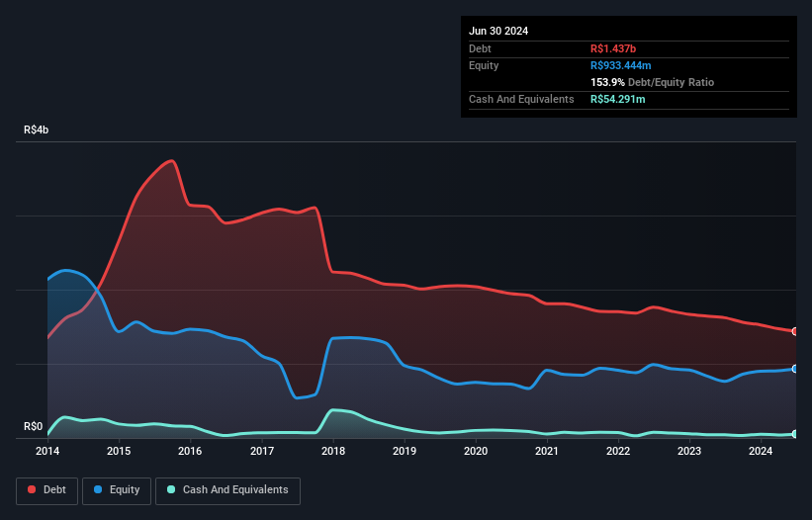
Task: Click the teal Cash And Equivalents legend dot
Action: (171, 489)
